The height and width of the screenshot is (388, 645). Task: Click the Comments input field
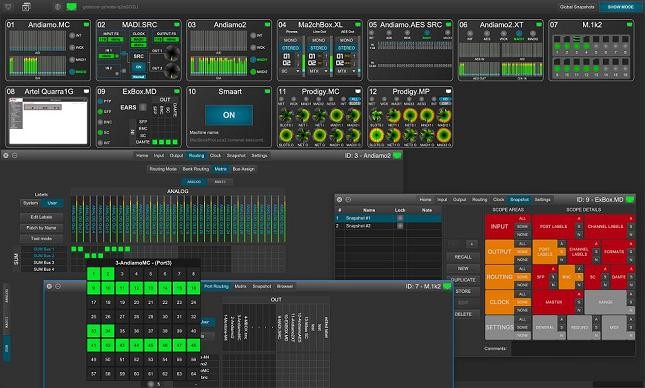pos(573,349)
